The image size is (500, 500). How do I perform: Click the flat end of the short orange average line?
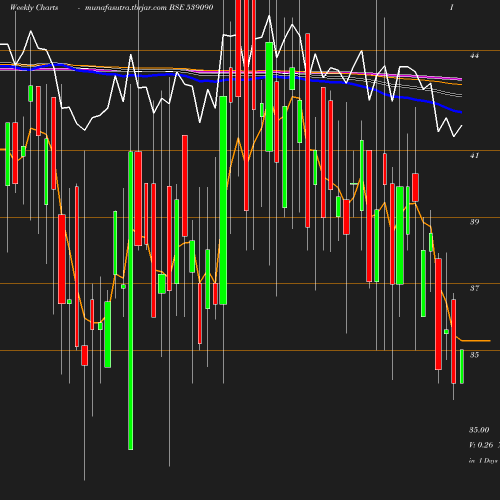click(x=476, y=341)
